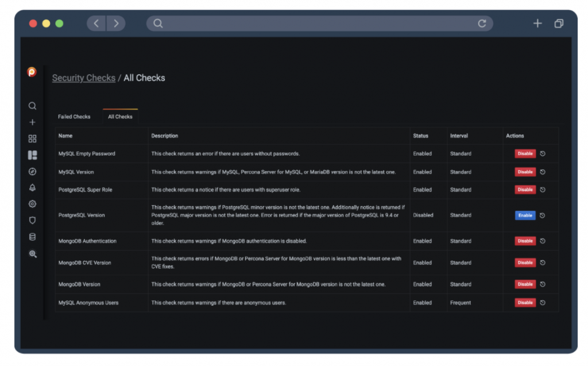Disable the MySQL Empty Password check
The width and height of the screenshot is (588, 366).
tap(525, 153)
